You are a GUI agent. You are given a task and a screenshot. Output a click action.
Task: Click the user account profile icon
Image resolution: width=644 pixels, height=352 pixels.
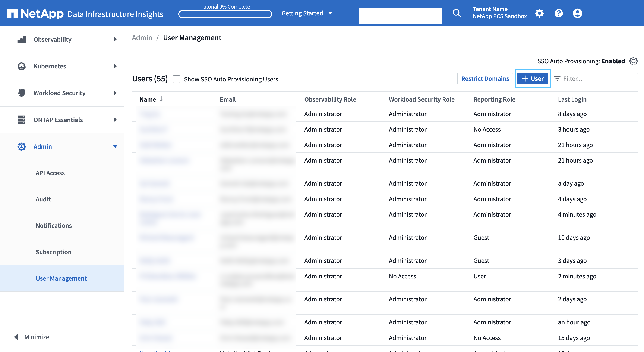(577, 13)
